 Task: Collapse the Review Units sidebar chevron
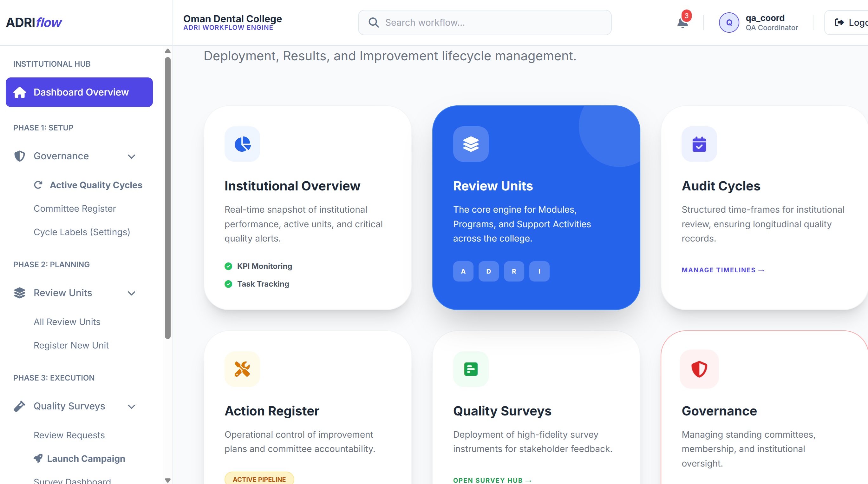click(x=131, y=293)
